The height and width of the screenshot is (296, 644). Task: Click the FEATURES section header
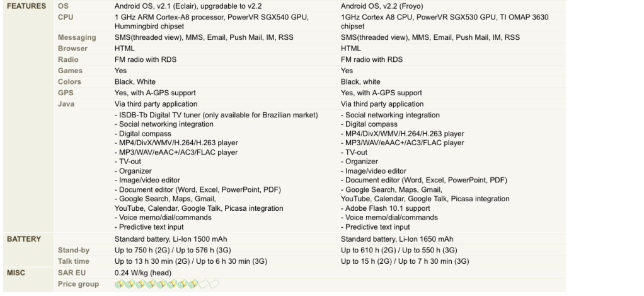pos(26,6)
